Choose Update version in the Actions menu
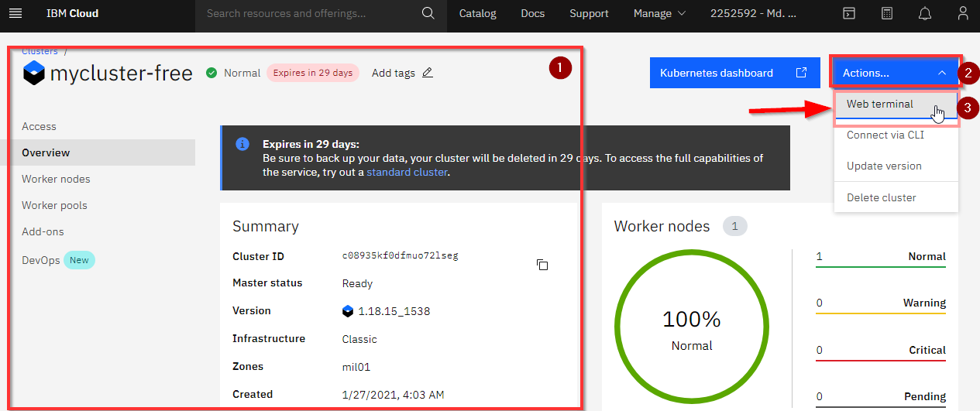Image resolution: width=980 pixels, height=411 pixels. [x=896, y=166]
